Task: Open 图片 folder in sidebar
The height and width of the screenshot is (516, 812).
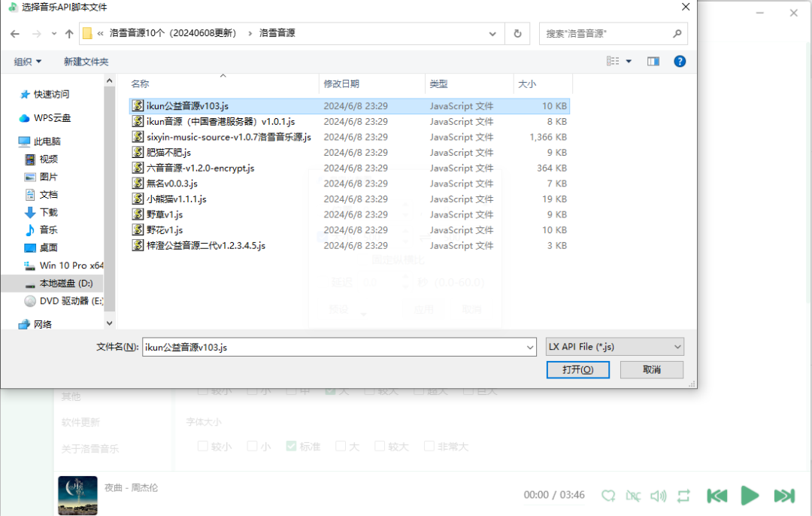Action: coord(41,177)
